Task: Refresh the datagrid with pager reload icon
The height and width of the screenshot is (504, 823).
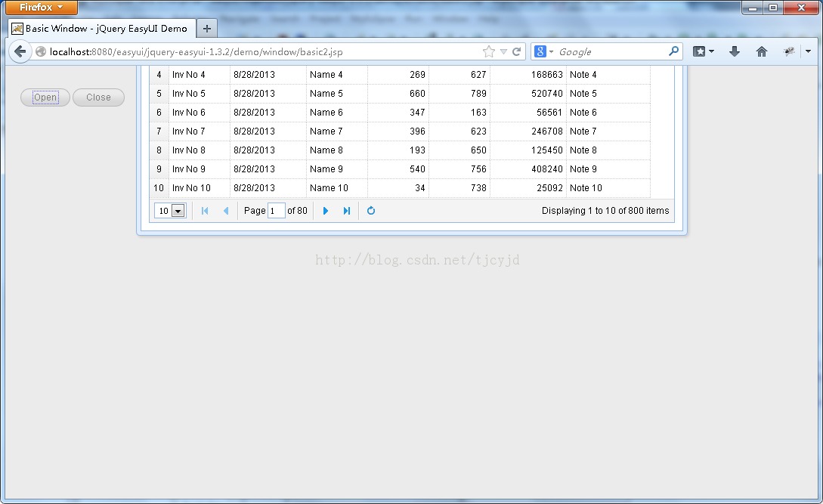Action: 371,211
